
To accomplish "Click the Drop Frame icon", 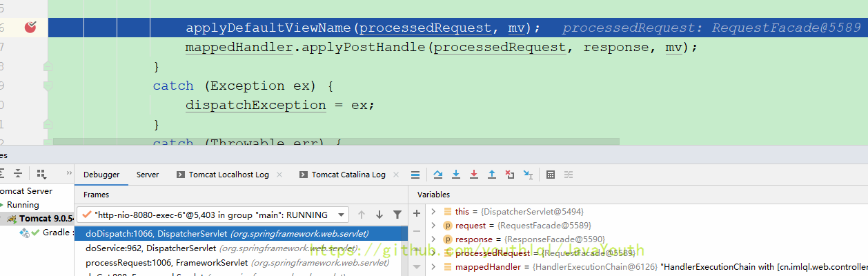I will [510, 175].
